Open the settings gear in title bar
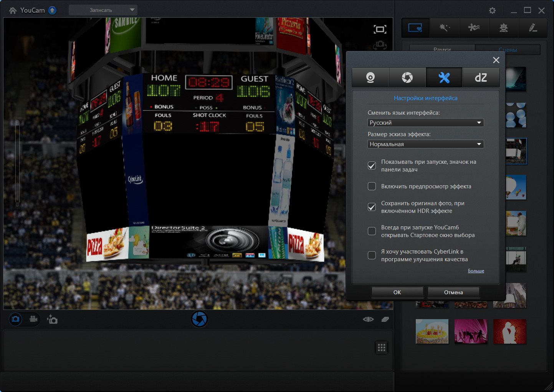The width and height of the screenshot is (554, 392). point(492,11)
